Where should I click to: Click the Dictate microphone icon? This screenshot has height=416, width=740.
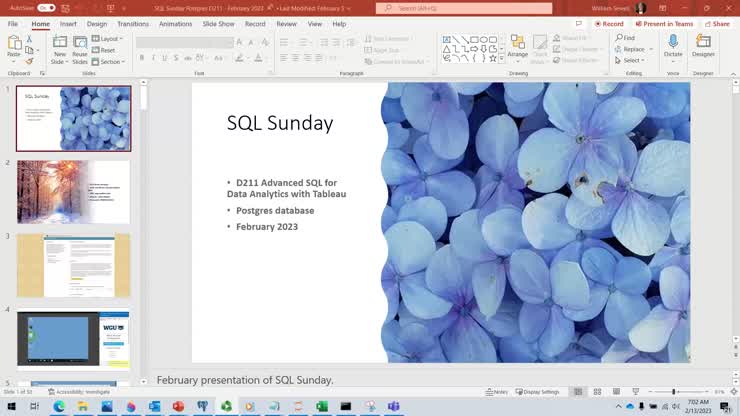tap(673, 42)
